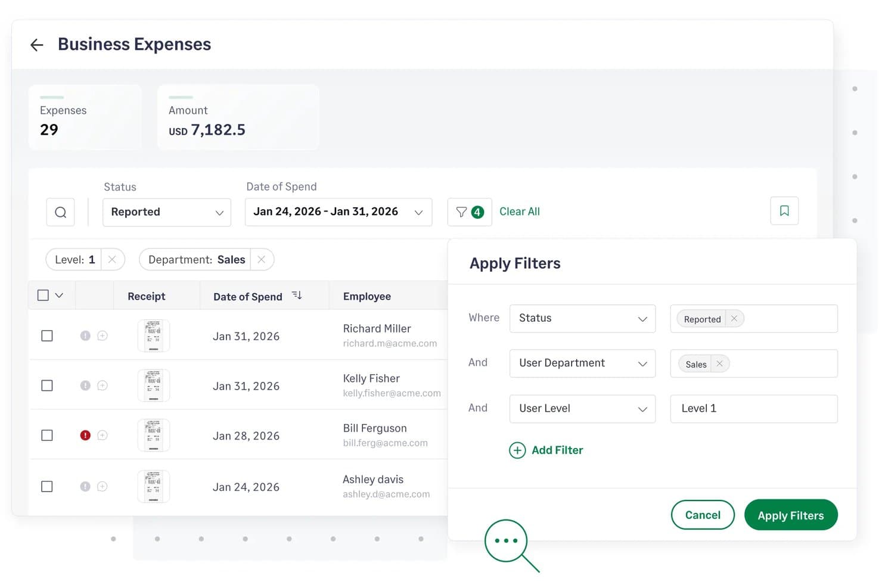Click the Receipt column header
Viewport: 882px width, 588px height.
pos(147,297)
